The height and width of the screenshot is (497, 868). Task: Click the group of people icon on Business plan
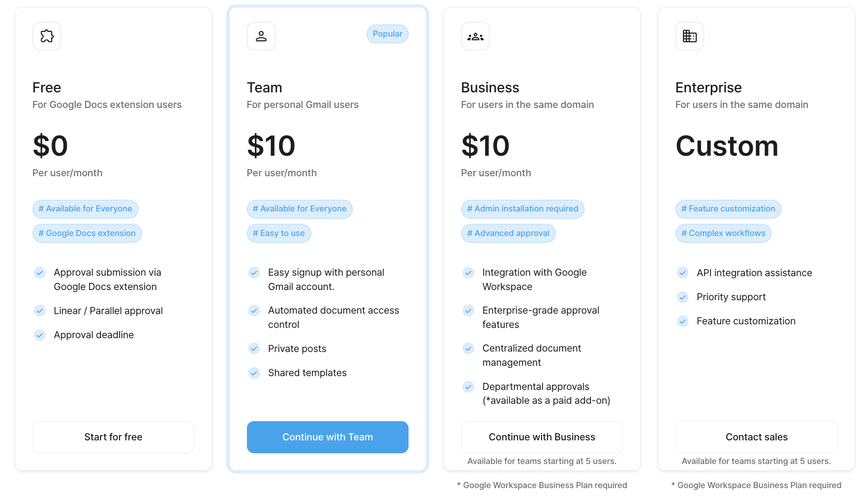pyautogui.click(x=476, y=36)
